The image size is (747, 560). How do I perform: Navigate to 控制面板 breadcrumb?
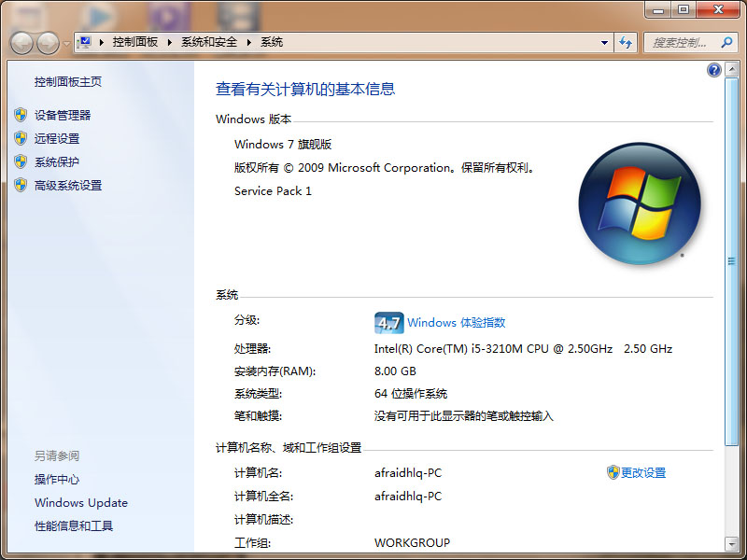click(x=134, y=42)
